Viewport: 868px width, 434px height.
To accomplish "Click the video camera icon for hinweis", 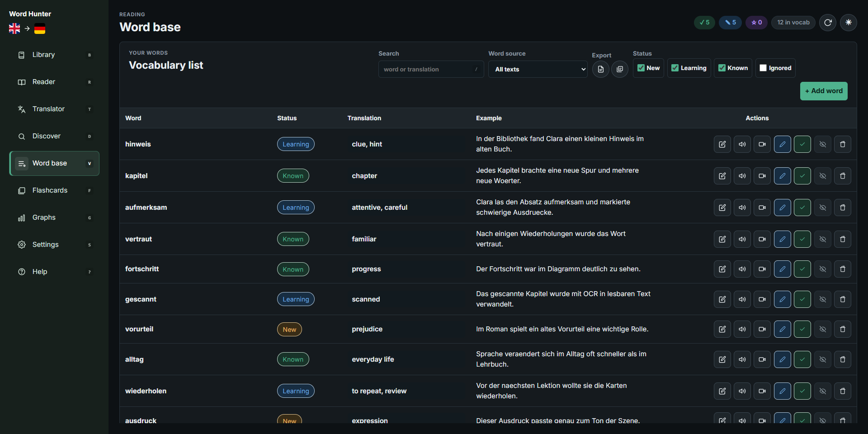I will click(x=762, y=144).
